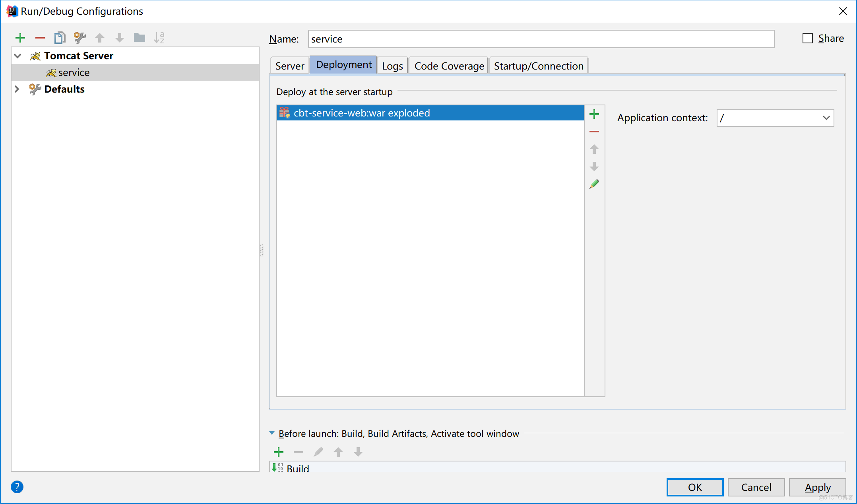Click the edit artifact pencil icon
Screen dimensions: 857x504
594,184
